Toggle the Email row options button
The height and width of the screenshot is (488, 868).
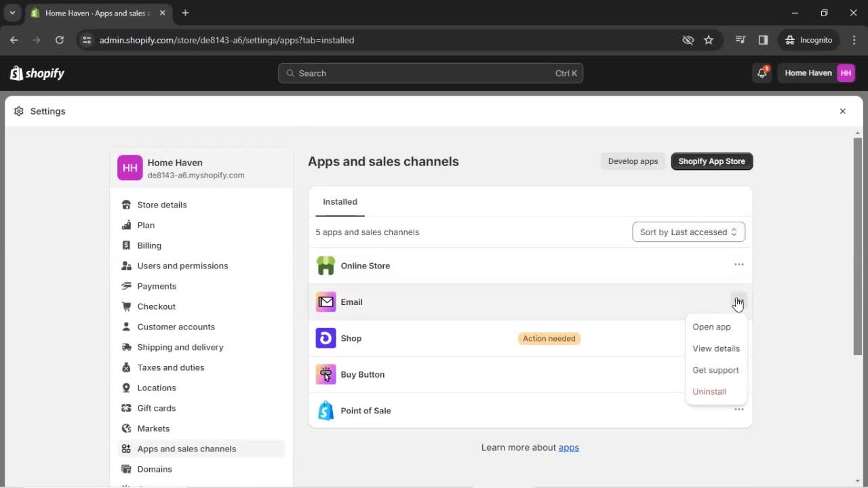coord(738,301)
